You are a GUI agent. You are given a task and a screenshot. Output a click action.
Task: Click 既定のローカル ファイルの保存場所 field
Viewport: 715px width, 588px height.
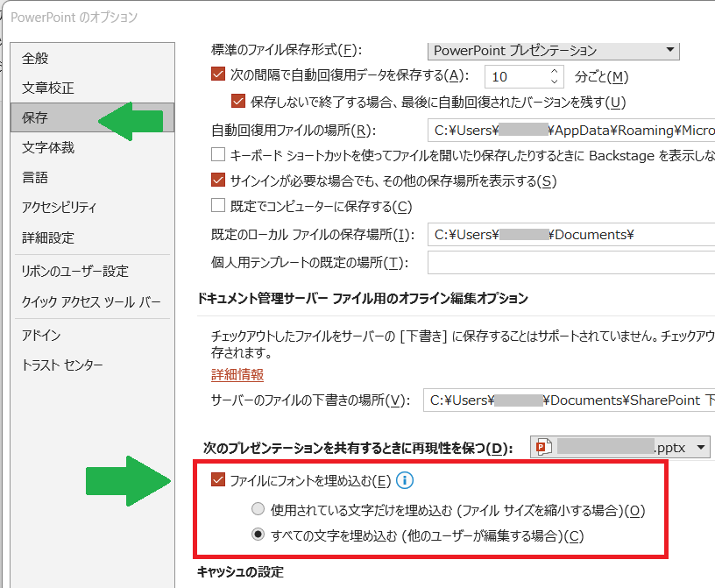pyautogui.click(x=571, y=235)
